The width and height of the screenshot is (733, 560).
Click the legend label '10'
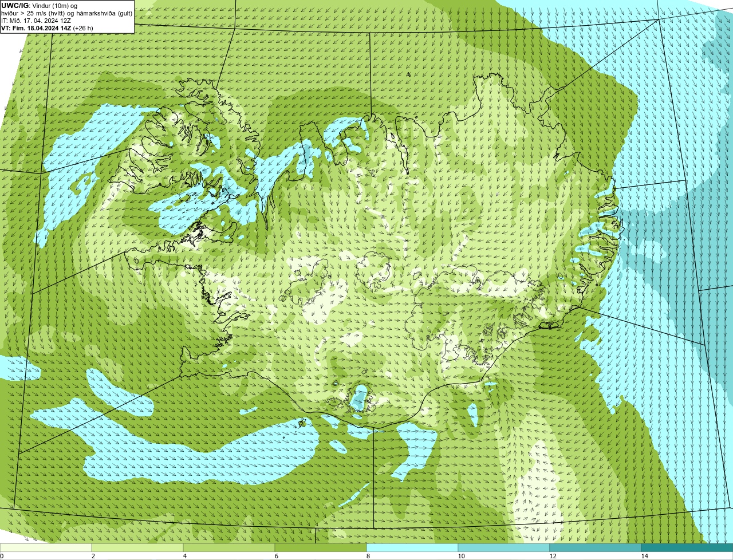pyautogui.click(x=461, y=556)
